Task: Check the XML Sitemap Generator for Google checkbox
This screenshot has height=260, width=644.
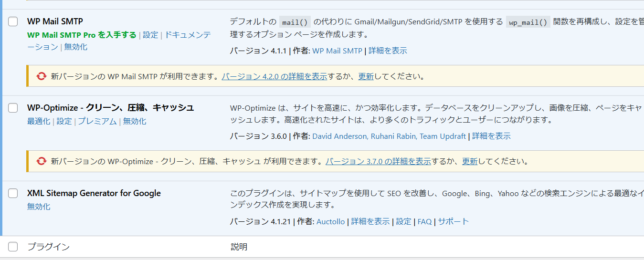Action: click(13, 193)
